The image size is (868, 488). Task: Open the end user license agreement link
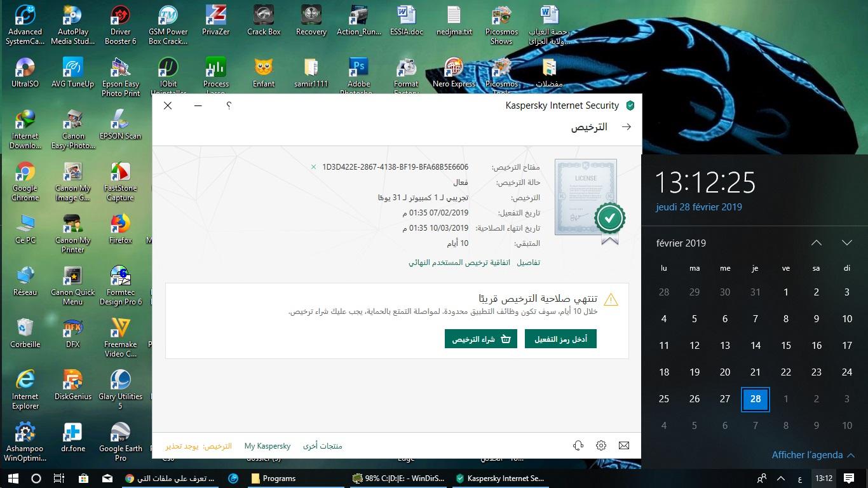pyautogui.click(x=459, y=262)
